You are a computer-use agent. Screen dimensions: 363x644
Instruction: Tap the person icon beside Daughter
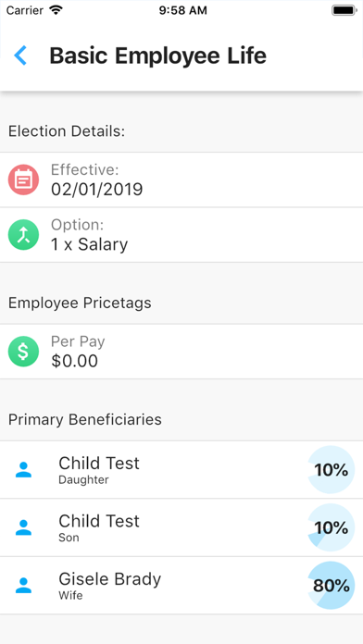23,469
